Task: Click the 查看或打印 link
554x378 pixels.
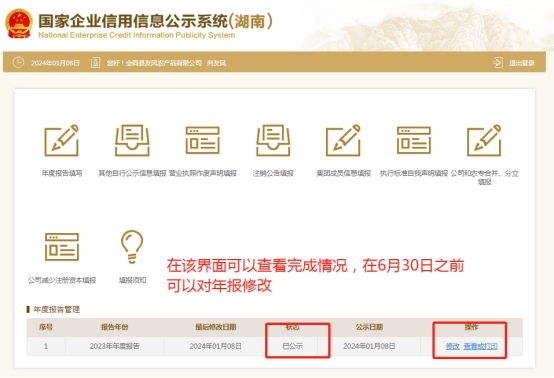Action: (481, 346)
